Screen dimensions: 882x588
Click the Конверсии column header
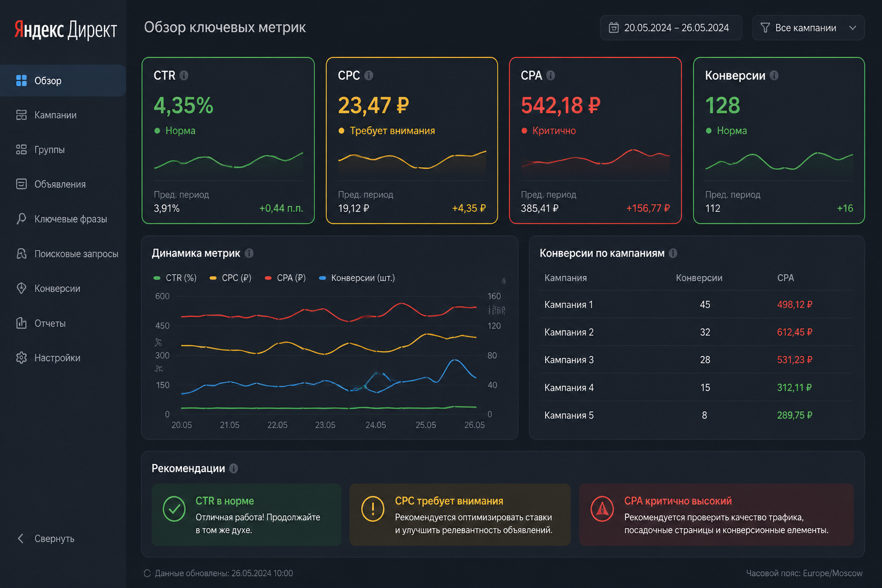699,278
